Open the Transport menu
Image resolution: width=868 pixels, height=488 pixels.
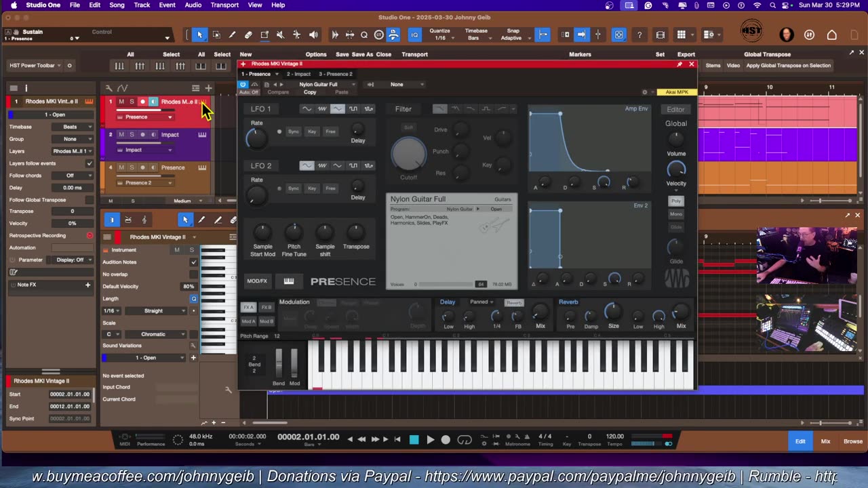(x=224, y=5)
